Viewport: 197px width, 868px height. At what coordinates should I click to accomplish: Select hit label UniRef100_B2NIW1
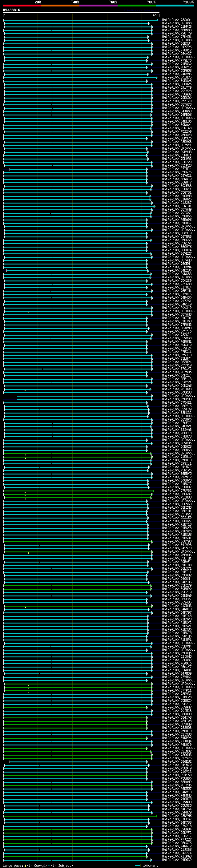click(177, 206)
